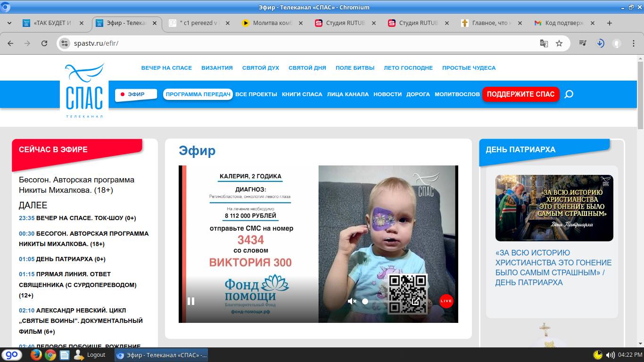Screen dimensions: 644x362
Task: Open a new browser tab
Action: (x=610, y=23)
